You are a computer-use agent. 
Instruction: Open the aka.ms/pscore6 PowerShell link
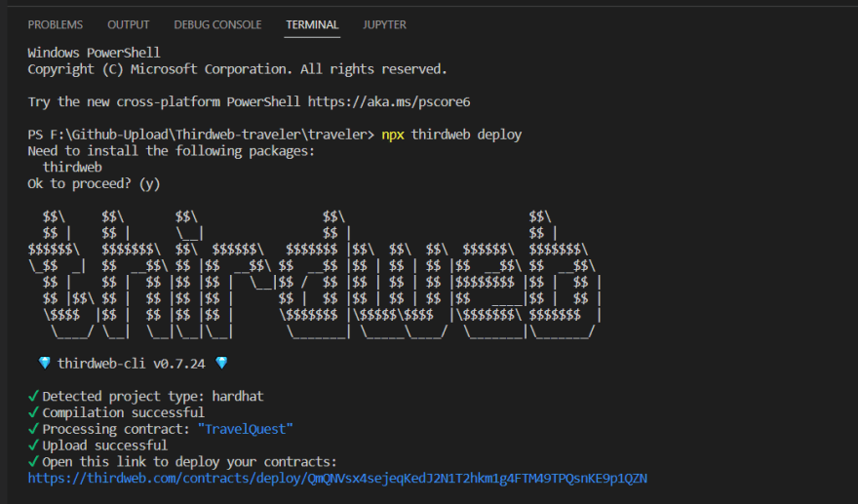point(390,101)
